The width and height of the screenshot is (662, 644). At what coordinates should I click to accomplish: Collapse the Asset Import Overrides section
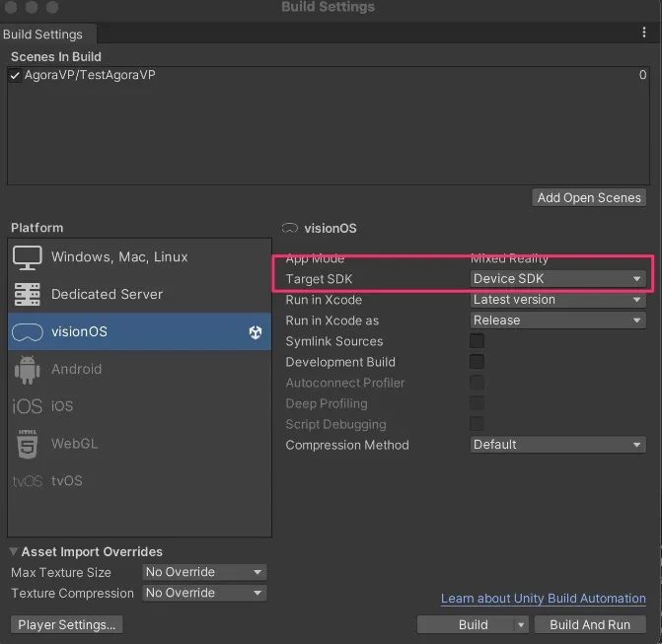pos(14,551)
